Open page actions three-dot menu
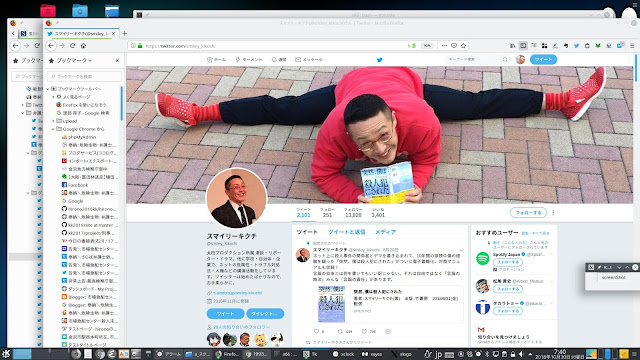 (444, 46)
